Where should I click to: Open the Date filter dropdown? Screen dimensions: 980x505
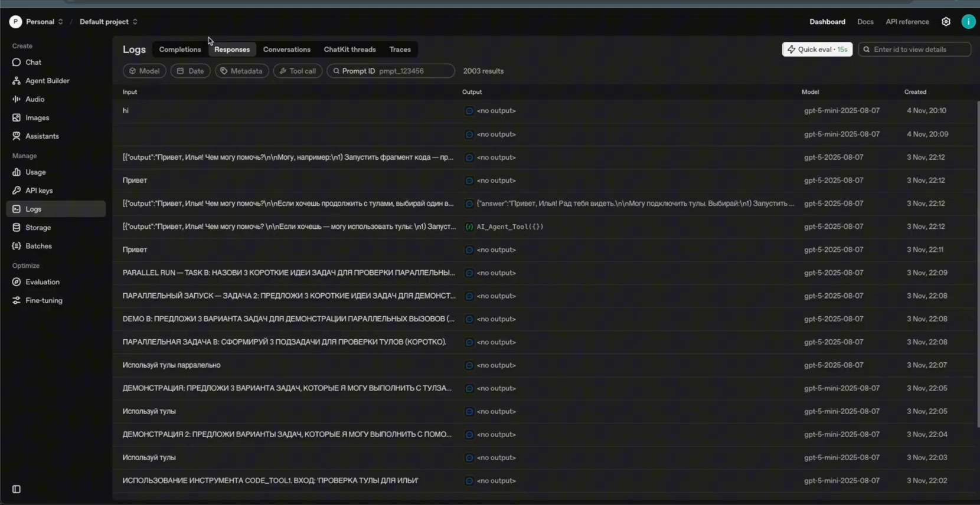pyautogui.click(x=191, y=71)
